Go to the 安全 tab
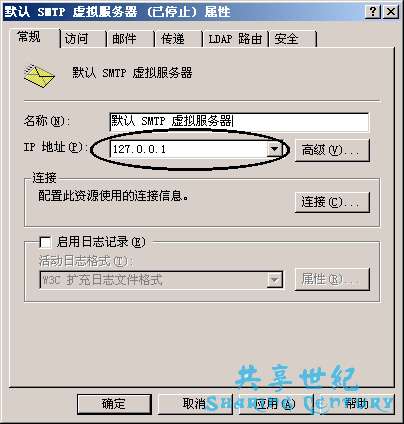The image size is (404, 424). (x=292, y=39)
